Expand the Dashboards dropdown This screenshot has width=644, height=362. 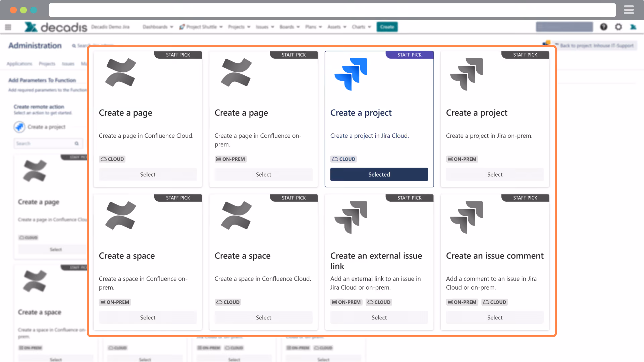(x=158, y=27)
